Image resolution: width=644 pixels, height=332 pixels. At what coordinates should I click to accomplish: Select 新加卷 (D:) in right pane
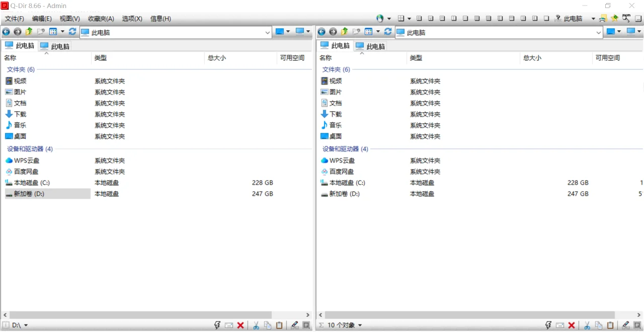pos(341,194)
